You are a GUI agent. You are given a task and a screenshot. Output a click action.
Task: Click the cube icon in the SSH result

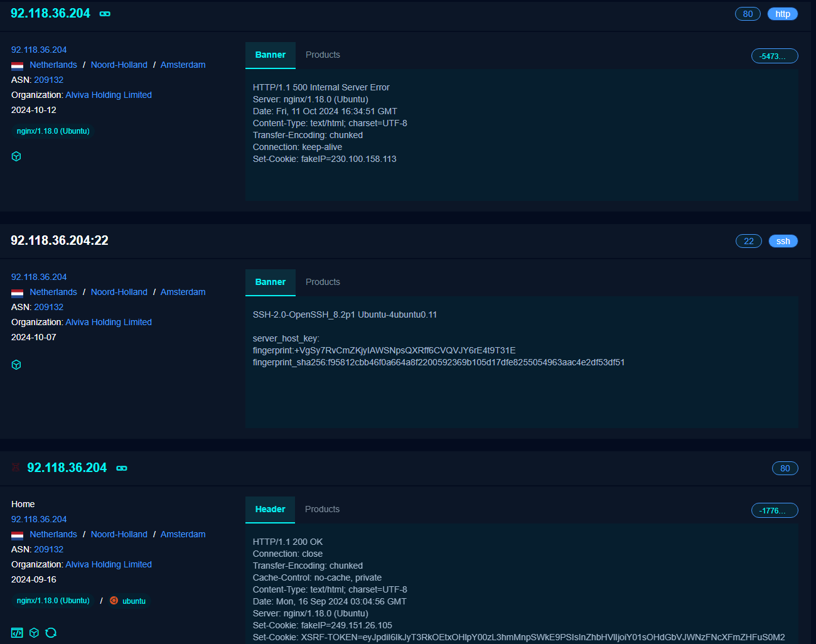(x=16, y=365)
